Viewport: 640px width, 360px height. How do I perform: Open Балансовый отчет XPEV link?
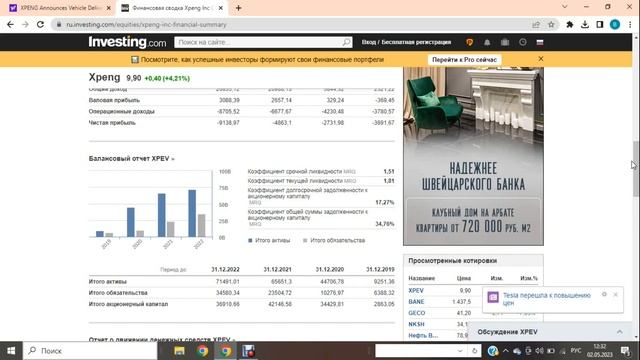click(x=131, y=158)
